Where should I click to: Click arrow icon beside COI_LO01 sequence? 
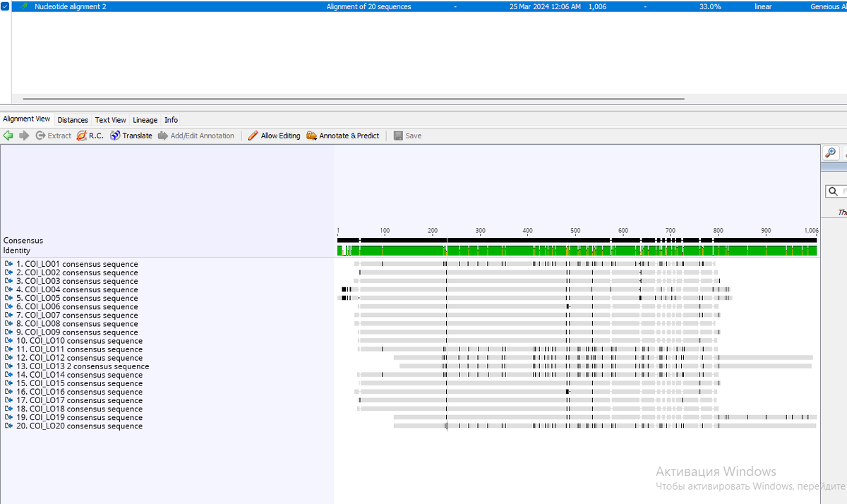coord(8,264)
